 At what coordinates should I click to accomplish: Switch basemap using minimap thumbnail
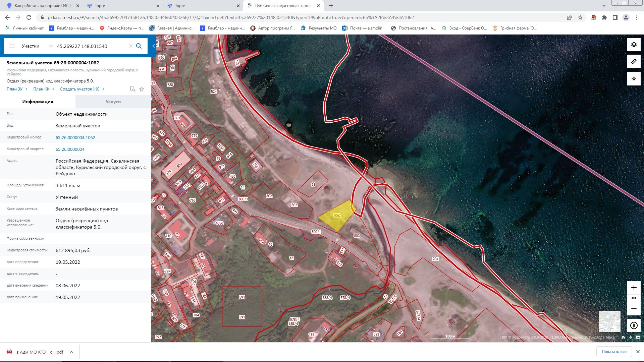click(609, 321)
